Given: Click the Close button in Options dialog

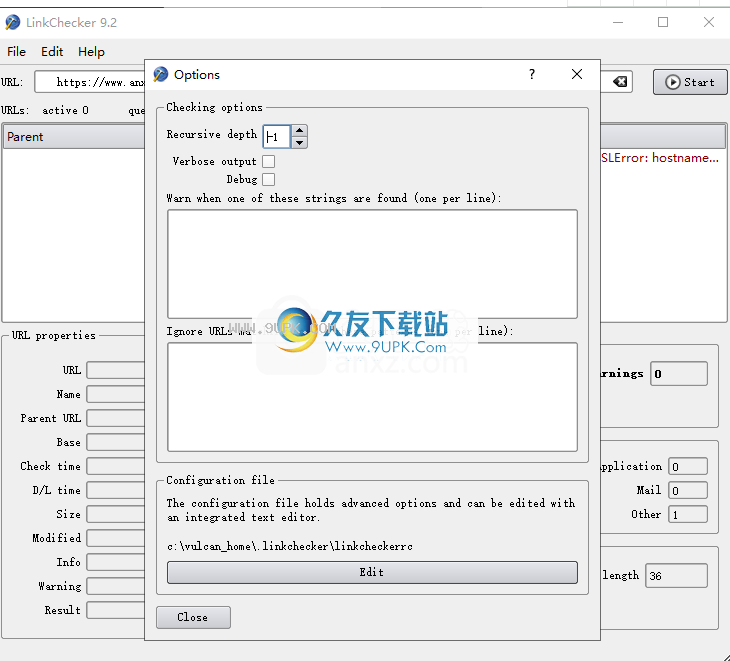Looking at the screenshot, I should [x=193, y=617].
